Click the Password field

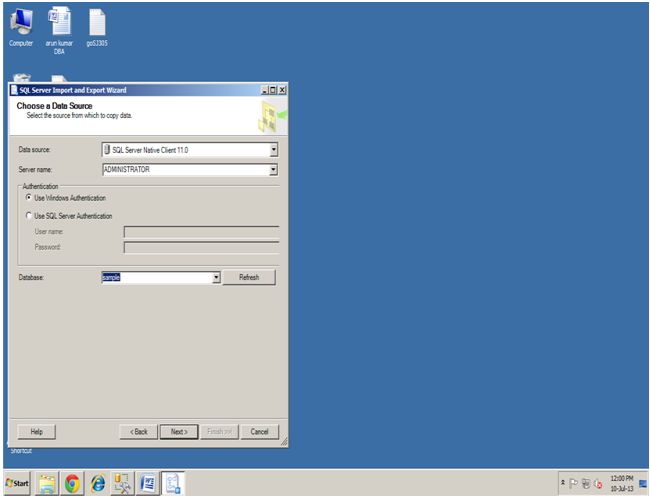pos(201,247)
